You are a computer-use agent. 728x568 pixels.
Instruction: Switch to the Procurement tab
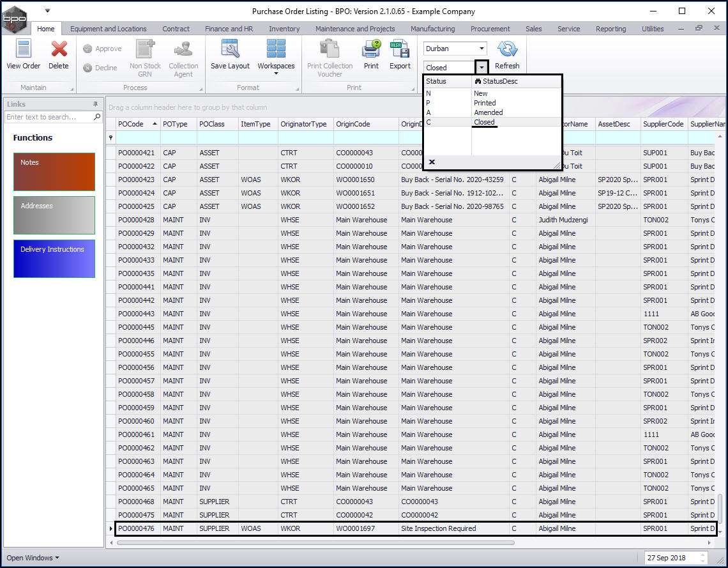[x=490, y=29]
